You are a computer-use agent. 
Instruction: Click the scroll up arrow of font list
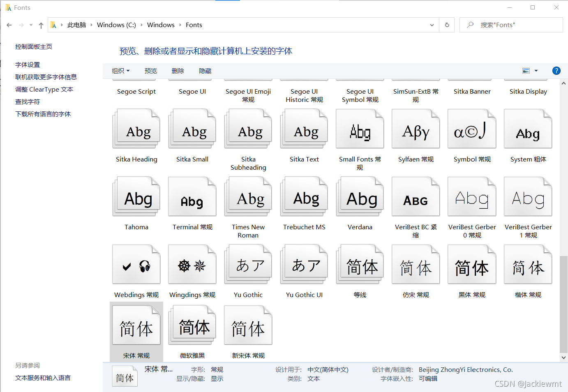point(563,83)
